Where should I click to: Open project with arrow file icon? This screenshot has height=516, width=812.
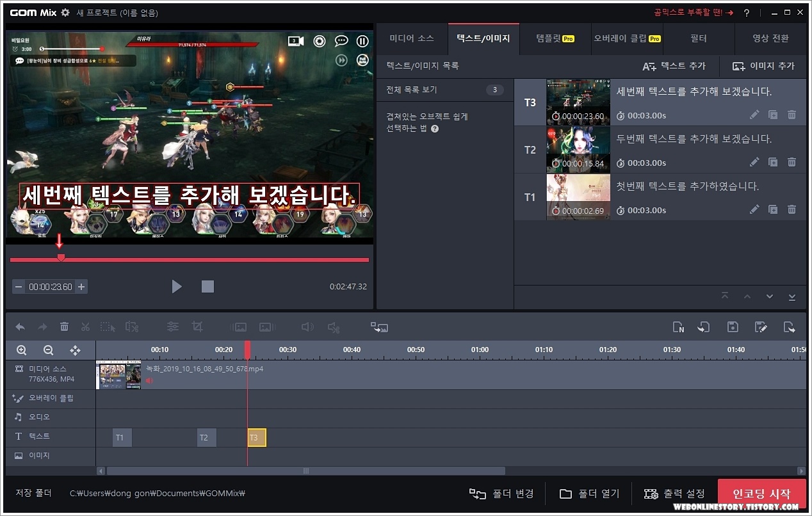coord(704,327)
